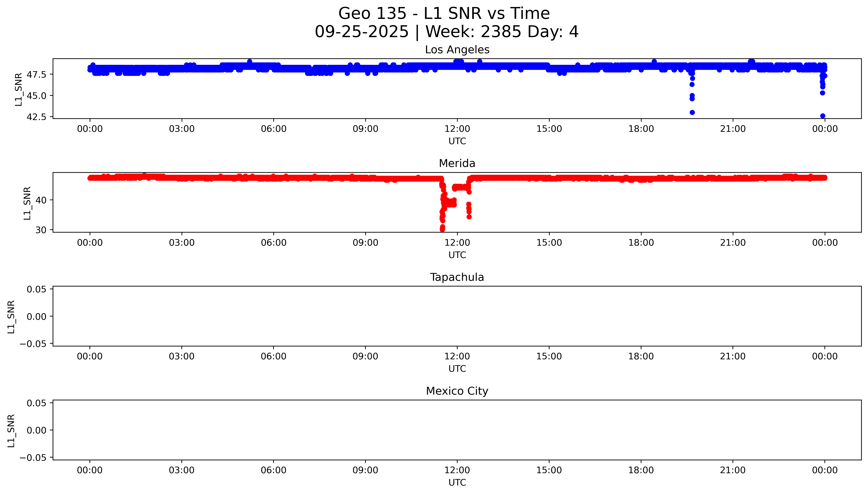The image size is (868, 494).
Task: Click the 18:00 tick label under the Tapachula plot
Action: (x=641, y=357)
